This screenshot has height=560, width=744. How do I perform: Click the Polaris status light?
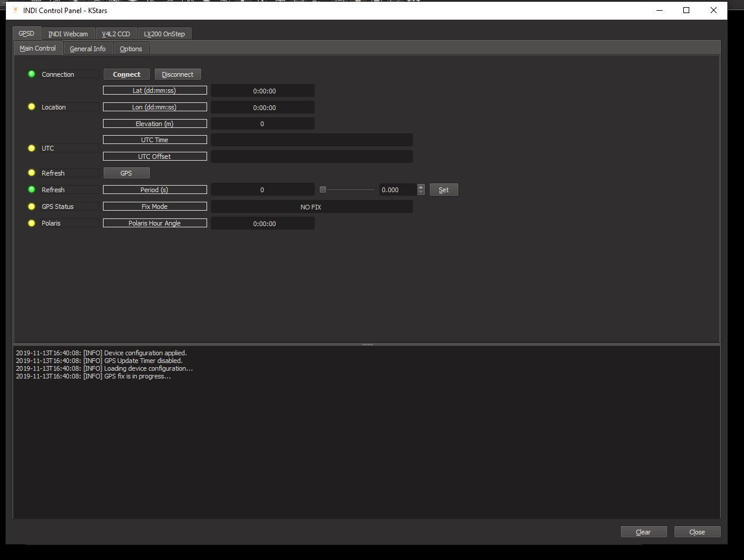[32, 223]
